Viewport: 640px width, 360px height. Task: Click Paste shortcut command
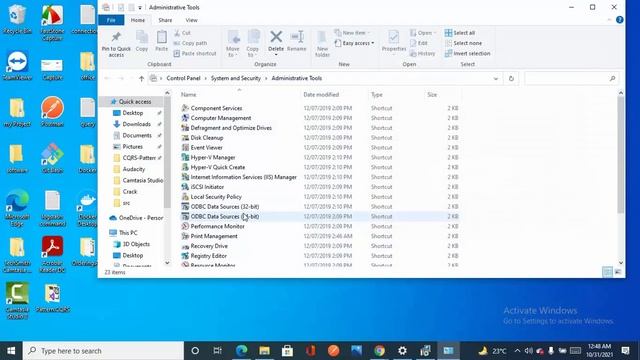(x=195, y=53)
